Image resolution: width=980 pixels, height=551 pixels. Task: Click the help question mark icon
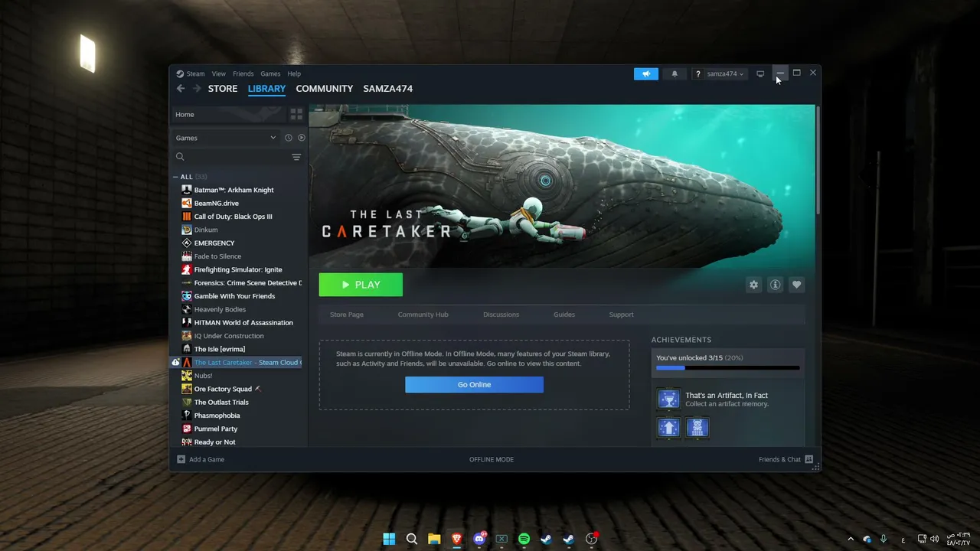pyautogui.click(x=697, y=73)
